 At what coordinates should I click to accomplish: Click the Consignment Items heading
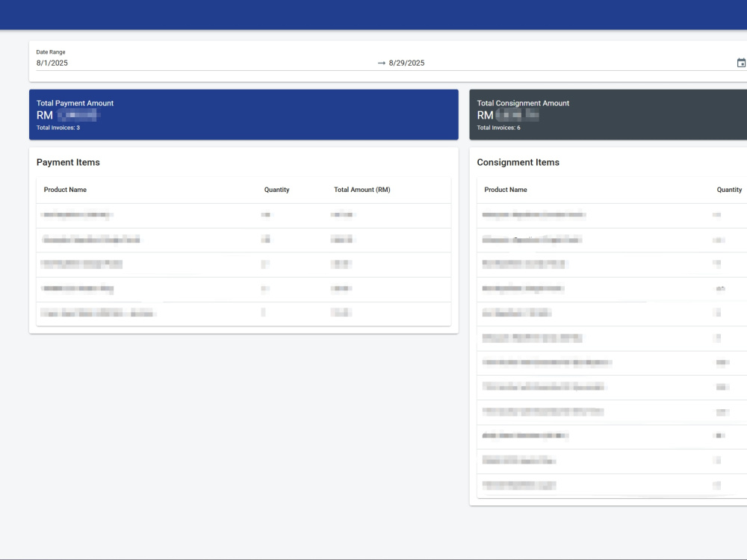click(x=518, y=162)
